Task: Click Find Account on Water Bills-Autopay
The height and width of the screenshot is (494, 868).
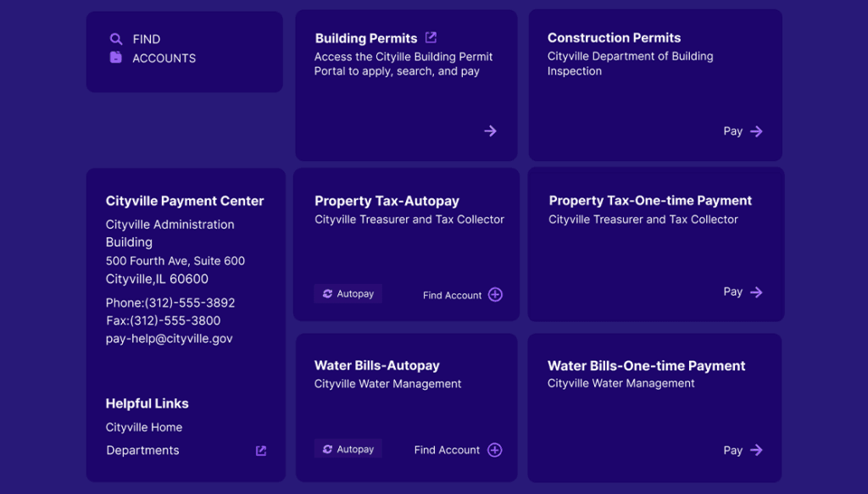Action: pyautogui.click(x=447, y=450)
